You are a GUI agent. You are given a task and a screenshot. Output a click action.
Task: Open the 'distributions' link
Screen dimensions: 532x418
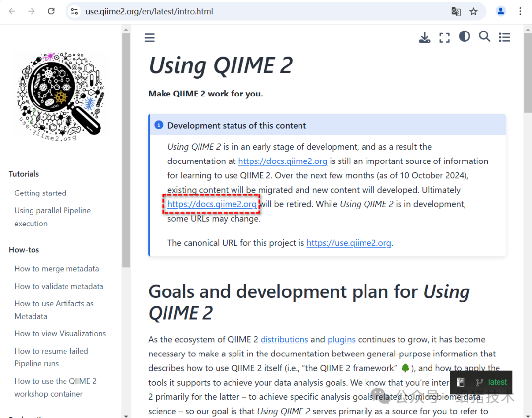click(x=284, y=339)
